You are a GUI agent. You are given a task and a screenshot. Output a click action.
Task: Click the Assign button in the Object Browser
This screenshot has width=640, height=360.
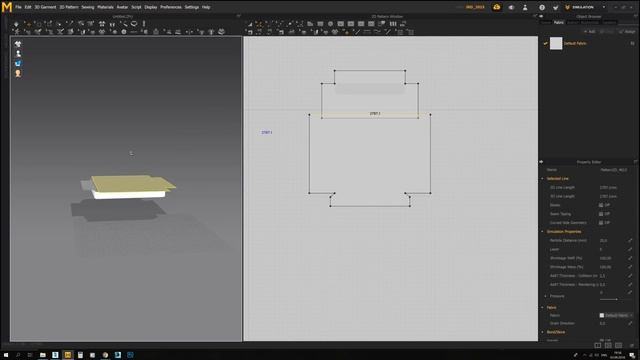pos(627,31)
